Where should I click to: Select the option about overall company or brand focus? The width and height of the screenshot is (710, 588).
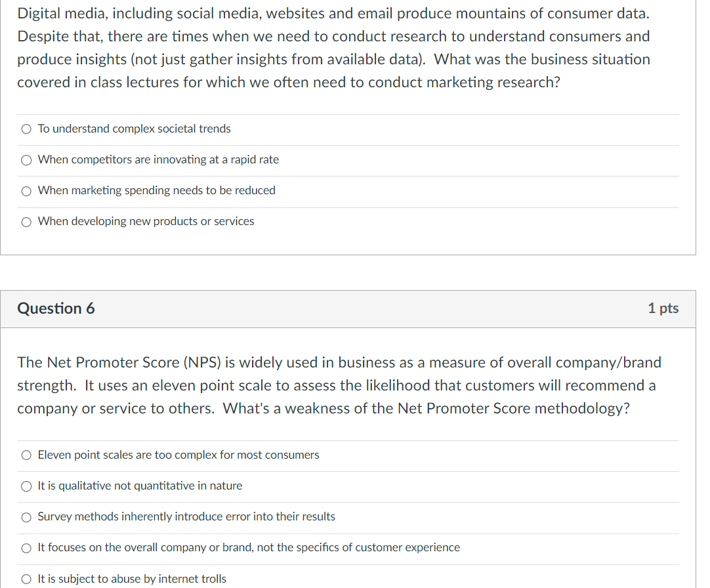248,547
